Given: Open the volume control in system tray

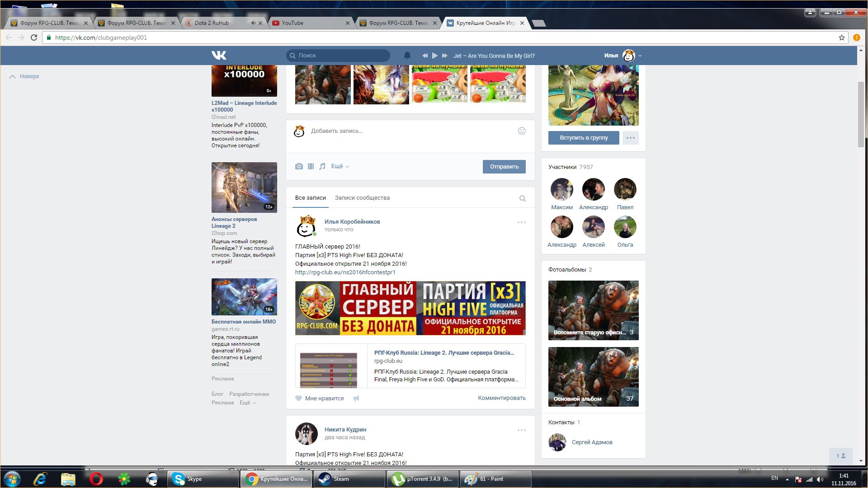Looking at the screenshot, I should pos(820,479).
